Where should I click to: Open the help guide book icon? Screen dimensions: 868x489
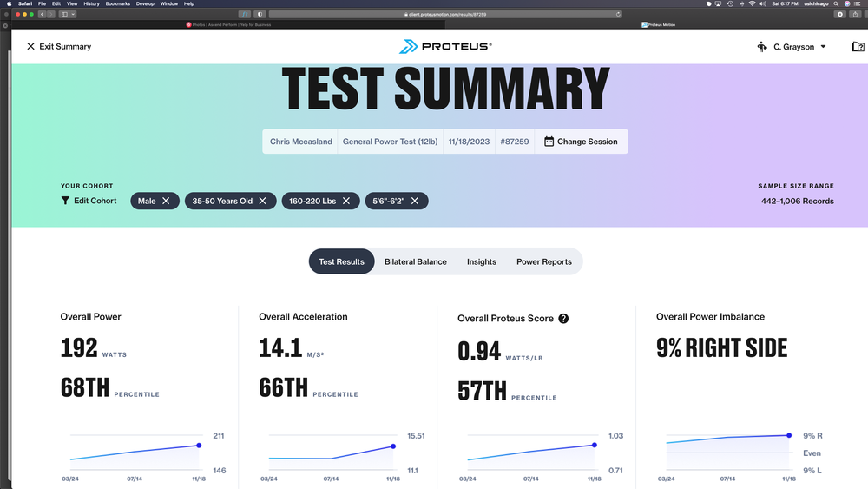pos(858,47)
